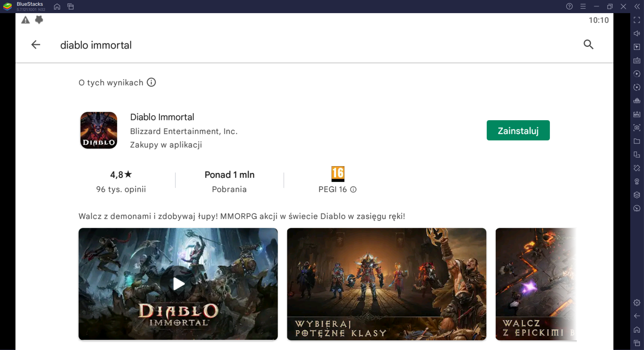The image size is (644, 350).
Task: Click info icon next to 'O tych wynikach'
Action: pos(151,82)
